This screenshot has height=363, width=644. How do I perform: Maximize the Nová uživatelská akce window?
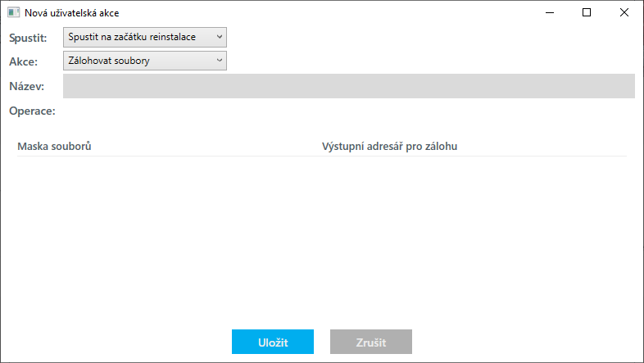(x=587, y=13)
